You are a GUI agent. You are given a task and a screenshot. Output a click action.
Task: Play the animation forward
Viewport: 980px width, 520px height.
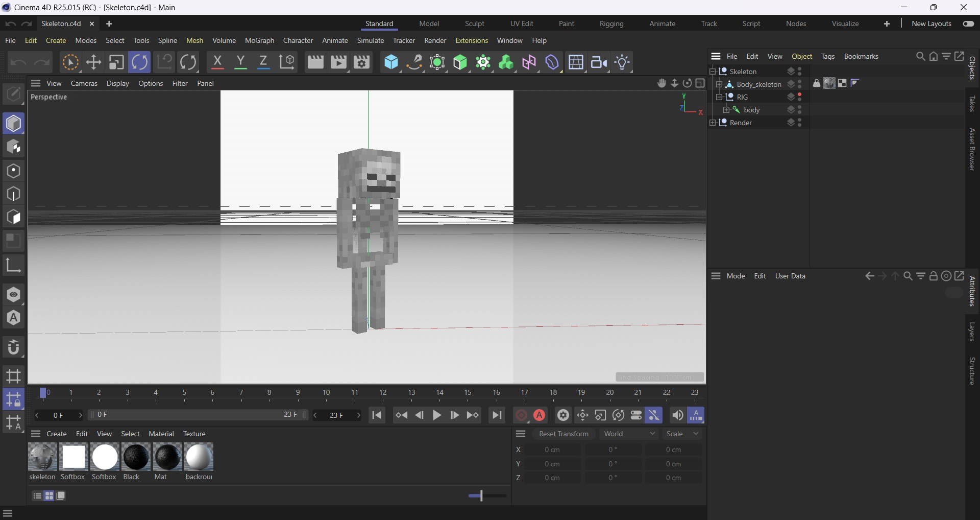(x=437, y=415)
